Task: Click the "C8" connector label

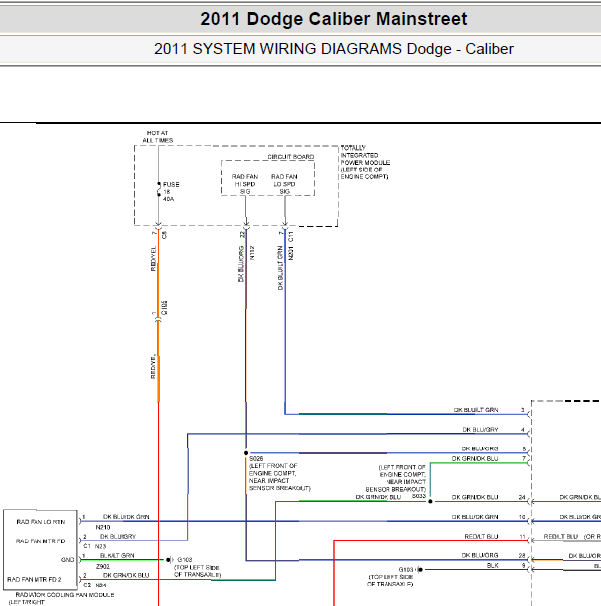Action: click(164, 235)
